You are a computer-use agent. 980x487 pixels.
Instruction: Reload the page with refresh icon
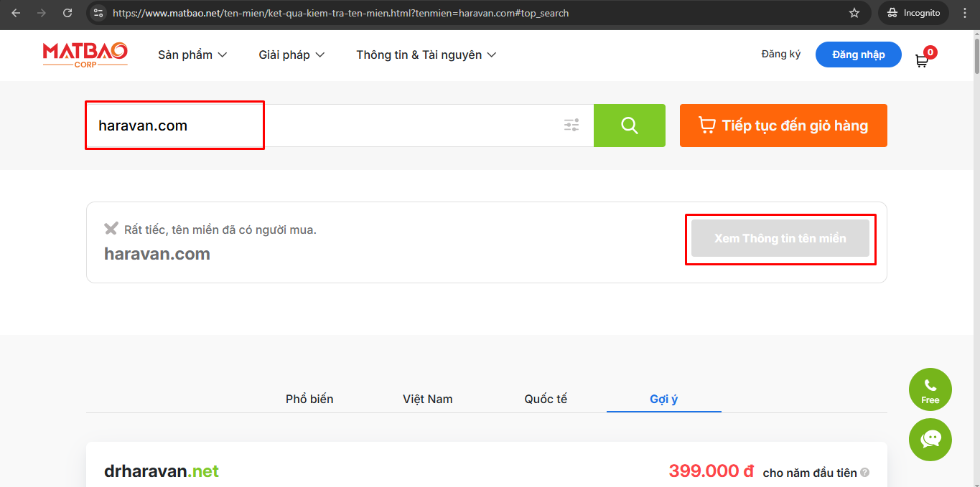pos(67,13)
